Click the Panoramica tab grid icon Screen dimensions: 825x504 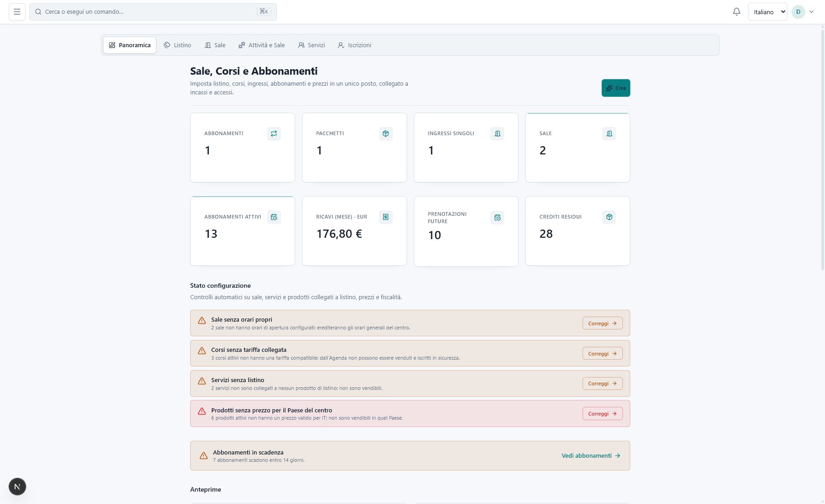[x=112, y=45]
